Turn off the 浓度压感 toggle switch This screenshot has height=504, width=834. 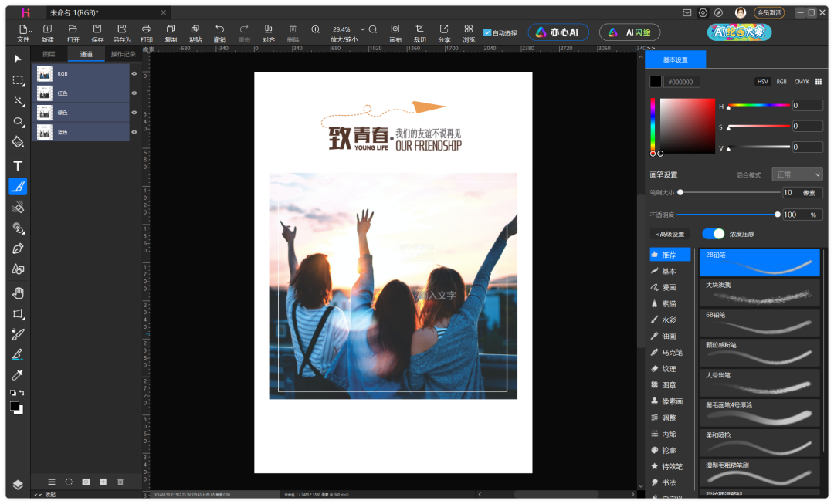pos(713,234)
